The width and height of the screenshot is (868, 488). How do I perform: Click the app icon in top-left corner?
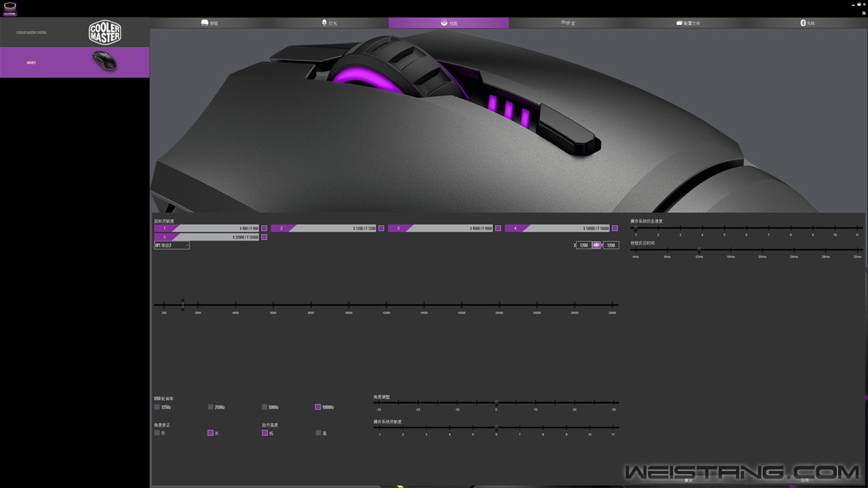pyautogui.click(x=9, y=9)
